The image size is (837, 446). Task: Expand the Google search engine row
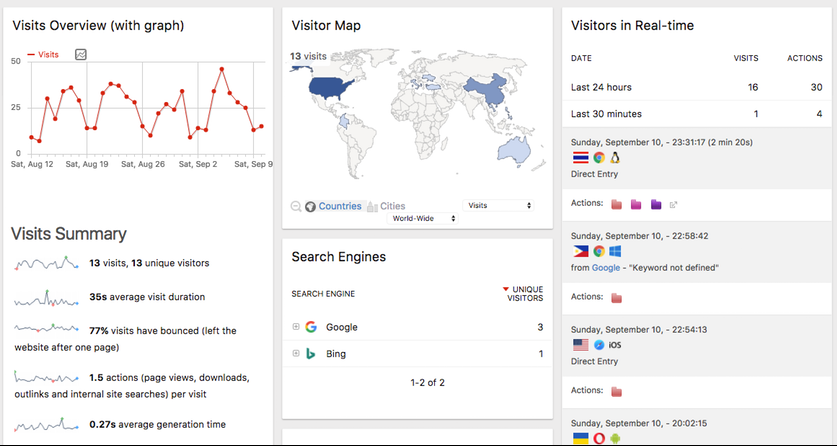pyautogui.click(x=296, y=327)
